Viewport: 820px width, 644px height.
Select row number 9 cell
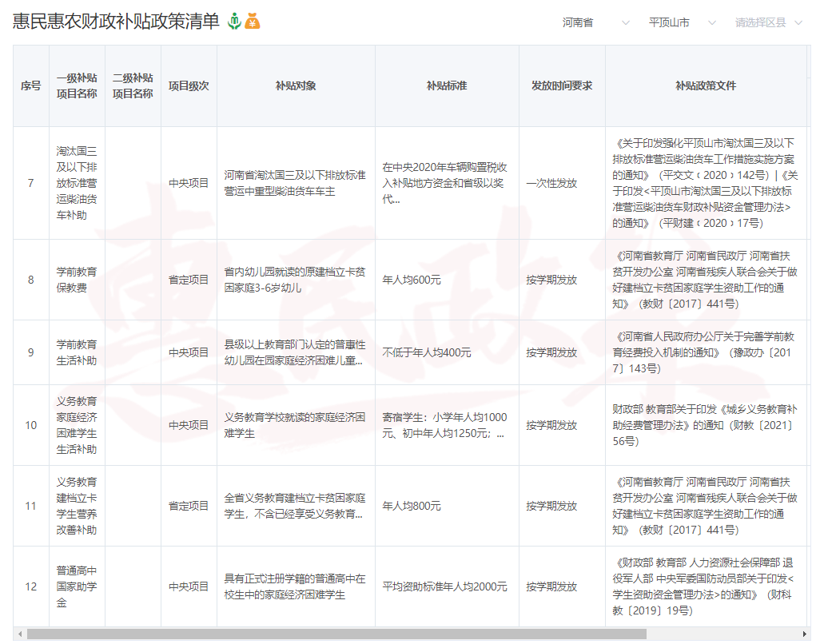[31, 352]
